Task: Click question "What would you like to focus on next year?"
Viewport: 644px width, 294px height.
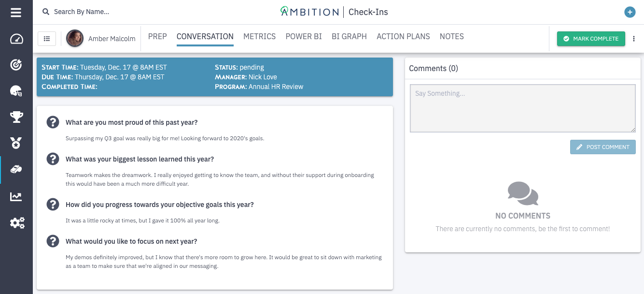Action: [131, 241]
